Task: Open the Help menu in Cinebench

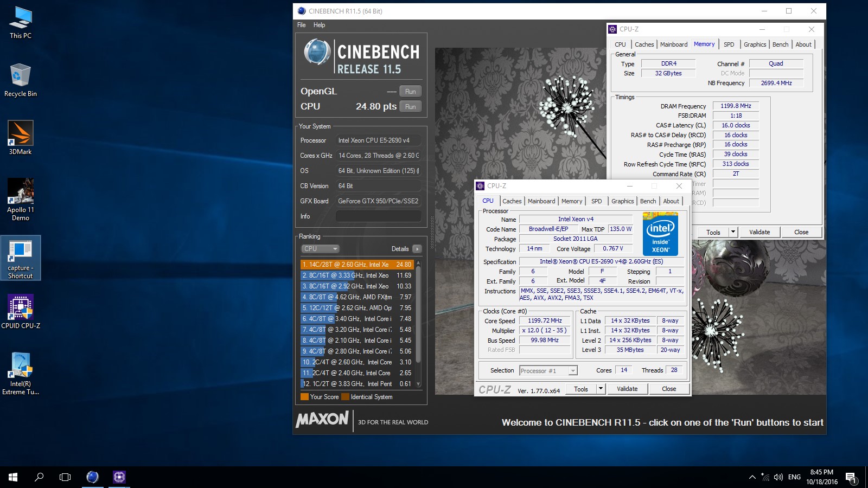Action: click(x=320, y=25)
